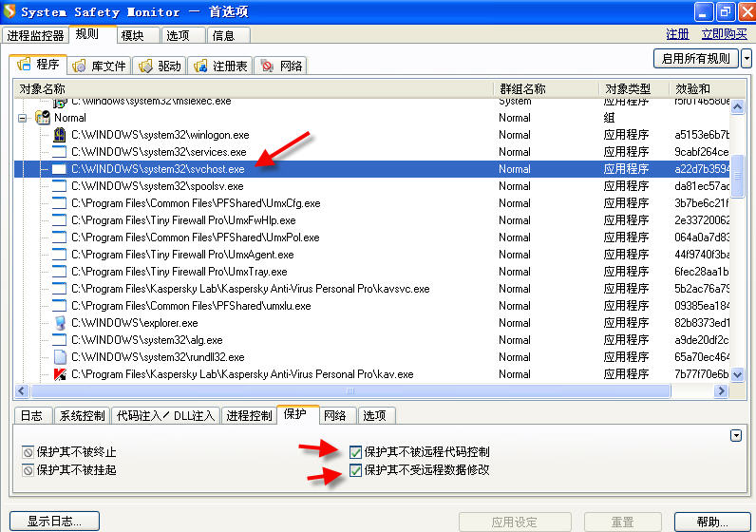Click the 重置 button
756x532 pixels.
pyautogui.click(x=622, y=522)
